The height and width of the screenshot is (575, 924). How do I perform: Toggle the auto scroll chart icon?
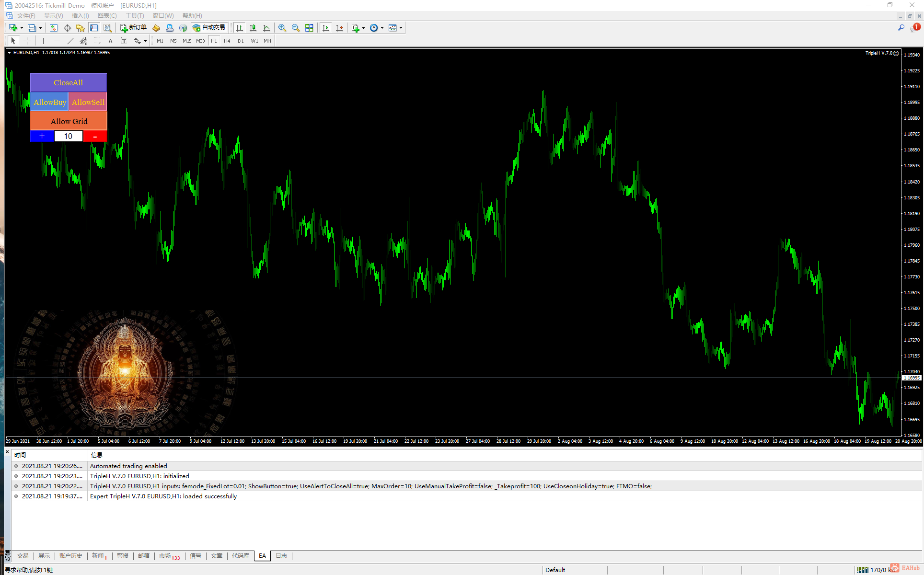point(326,28)
